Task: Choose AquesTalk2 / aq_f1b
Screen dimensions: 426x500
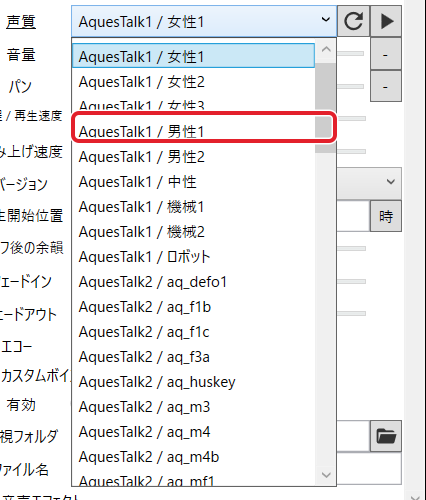Action: pos(193,307)
